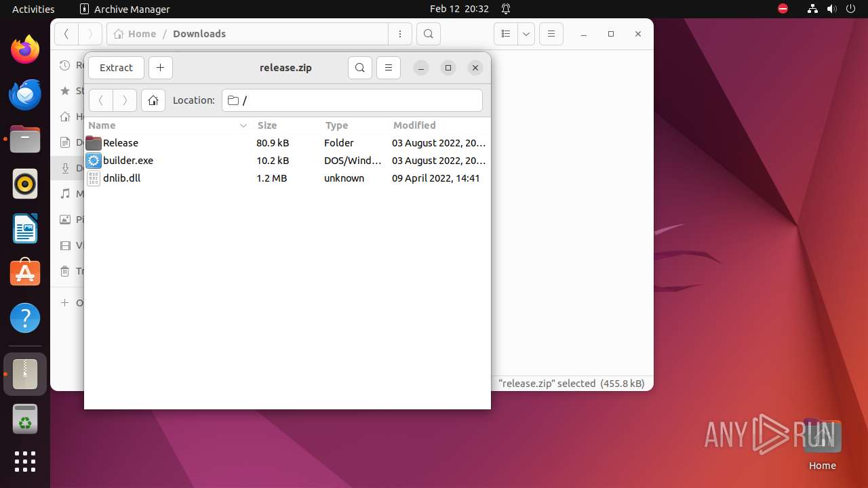The height and width of the screenshot is (488, 868).
Task: Open view options dropdown in Files
Action: pyautogui.click(x=526, y=34)
